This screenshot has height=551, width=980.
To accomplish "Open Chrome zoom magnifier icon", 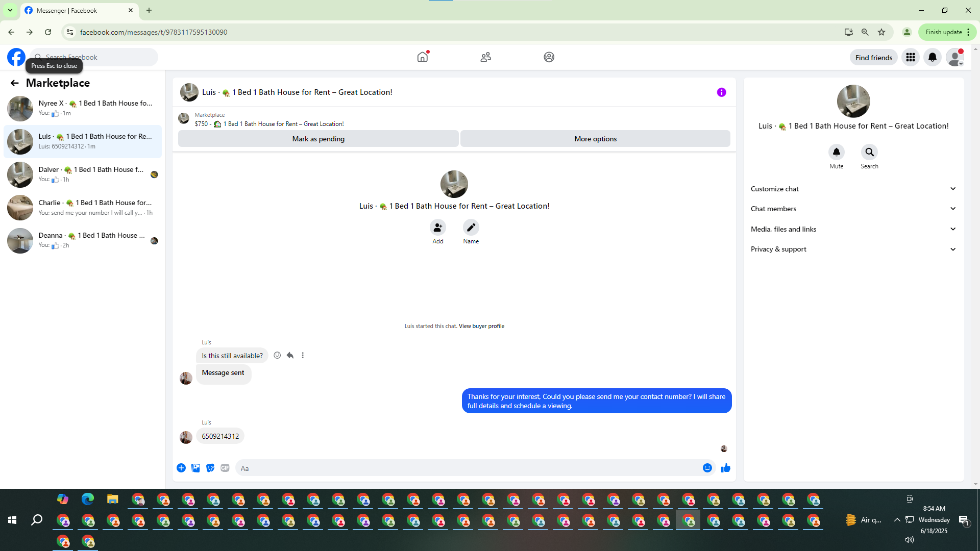I will click(x=865, y=32).
